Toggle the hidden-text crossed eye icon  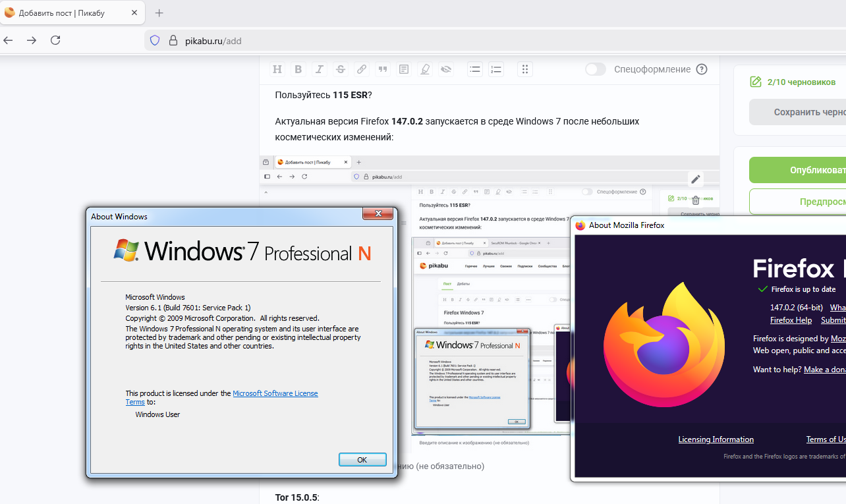click(x=446, y=69)
